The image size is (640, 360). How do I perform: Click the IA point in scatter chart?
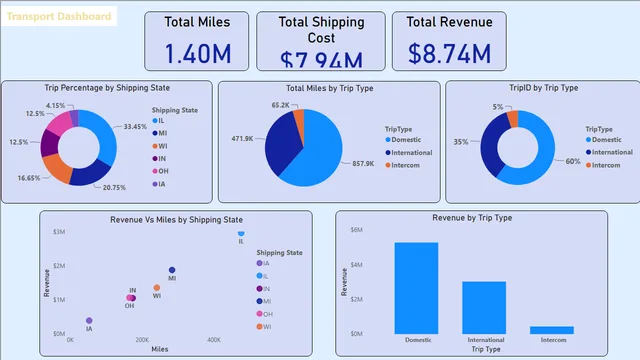(x=89, y=320)
